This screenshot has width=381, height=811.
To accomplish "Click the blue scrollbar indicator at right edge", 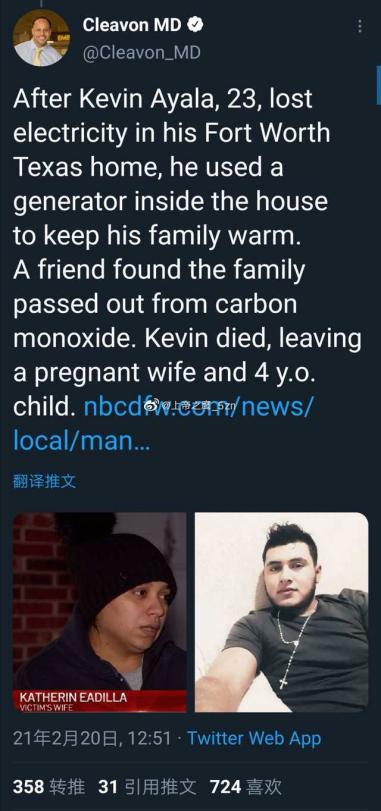I will pos(379,85).
